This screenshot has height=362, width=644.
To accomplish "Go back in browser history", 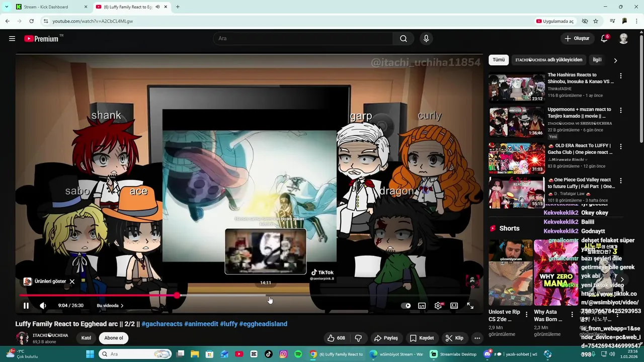I will [x=7, y=21].
